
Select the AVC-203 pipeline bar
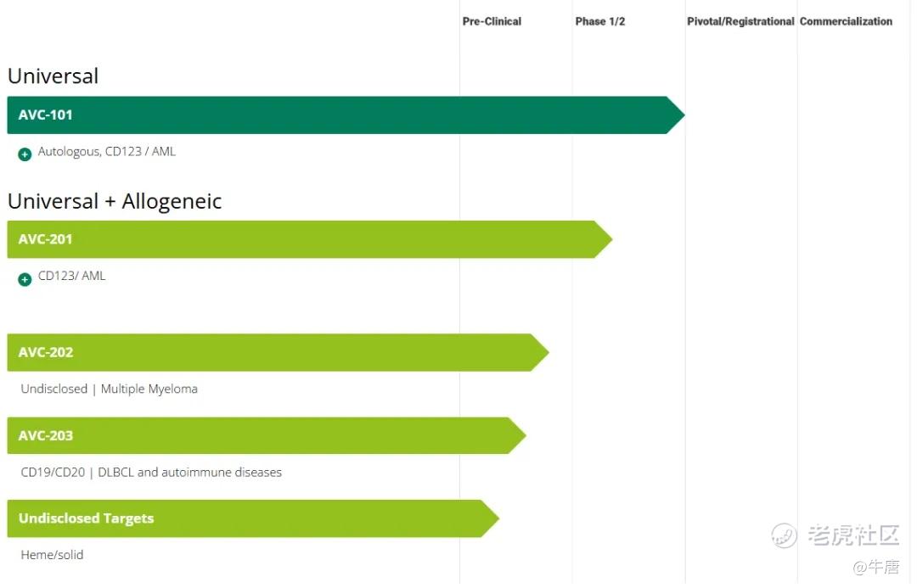pyautogui.click(x=267, y=435)
